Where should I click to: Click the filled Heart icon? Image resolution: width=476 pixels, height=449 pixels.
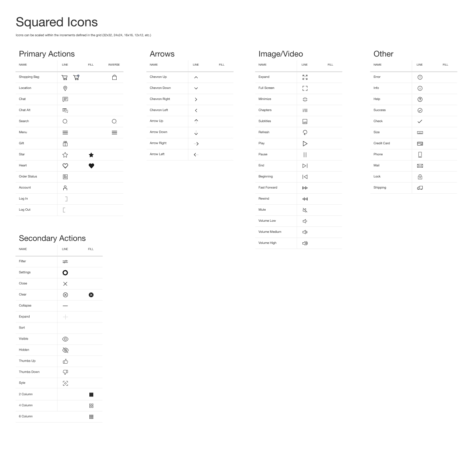point(91,166)
